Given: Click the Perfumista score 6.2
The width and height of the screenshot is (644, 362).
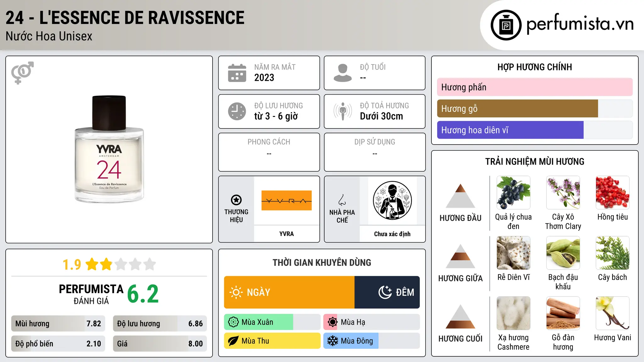Looking at the screenshot, I should pos(143,294).
